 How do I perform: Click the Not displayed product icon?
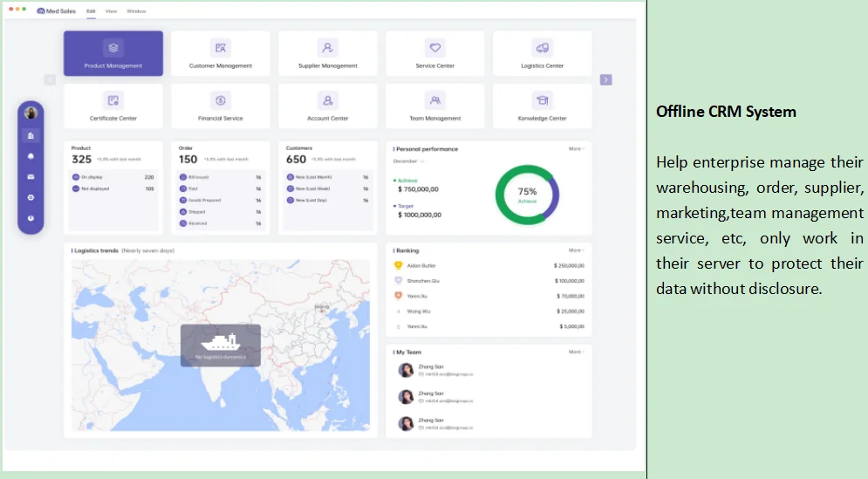(x=76, y=188)
